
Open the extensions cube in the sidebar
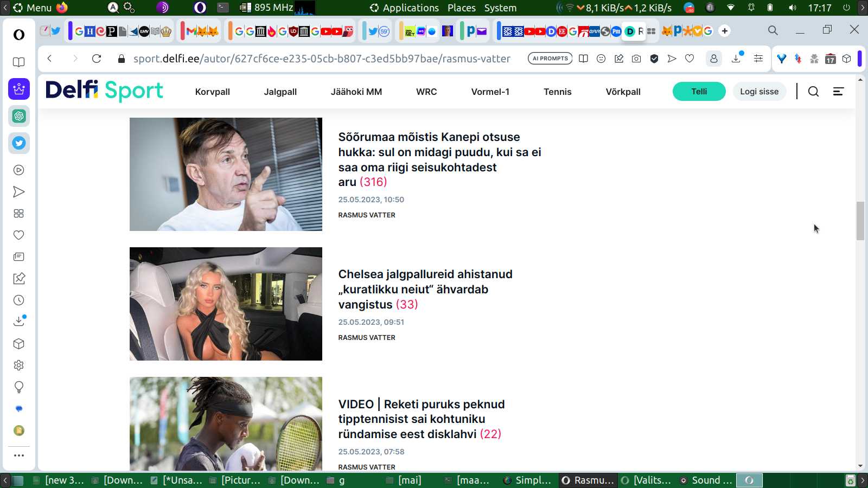19,344
